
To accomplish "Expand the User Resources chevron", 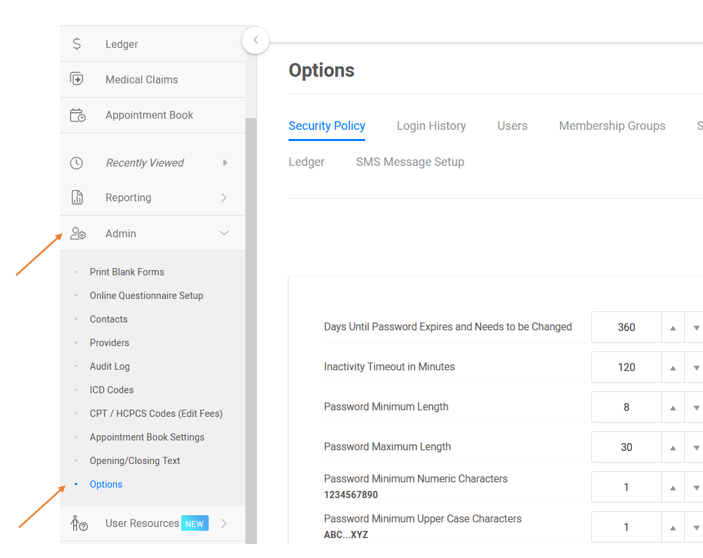I will coord(224,523).
